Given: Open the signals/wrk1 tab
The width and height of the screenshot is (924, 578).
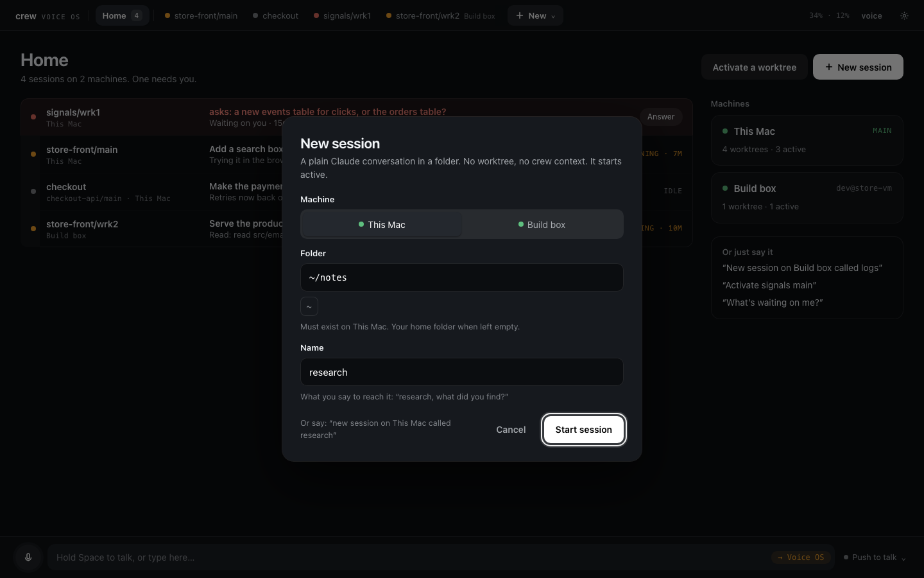Looking at the screenshot, I should coord(342,15).
